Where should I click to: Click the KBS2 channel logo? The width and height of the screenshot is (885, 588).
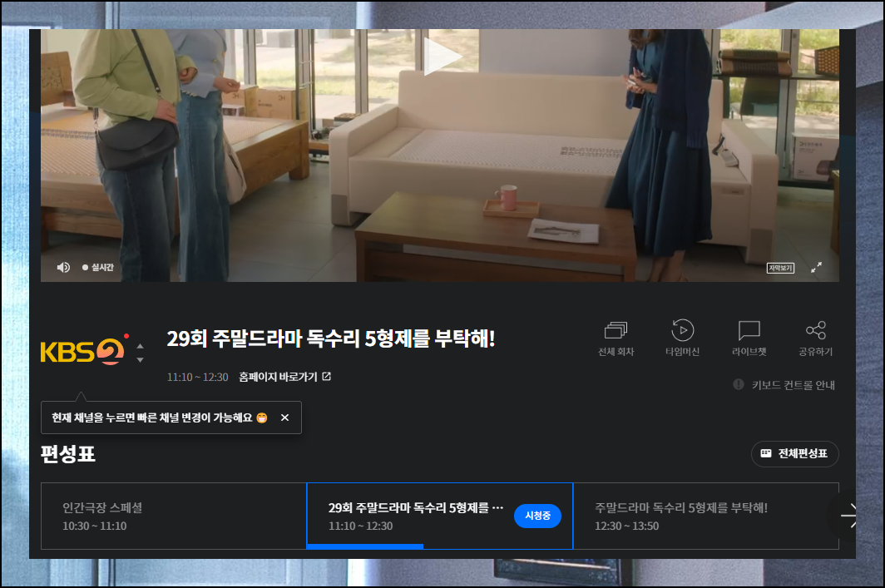[83, 351]
